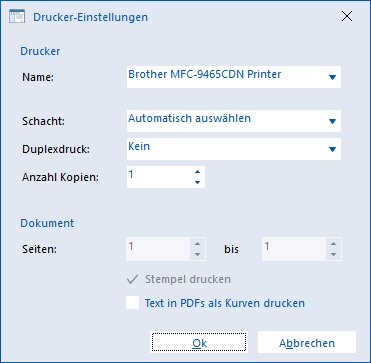Screen dimensions: 371x363
Task: Decrease the Seiten start page value
Action: point(198,254)
